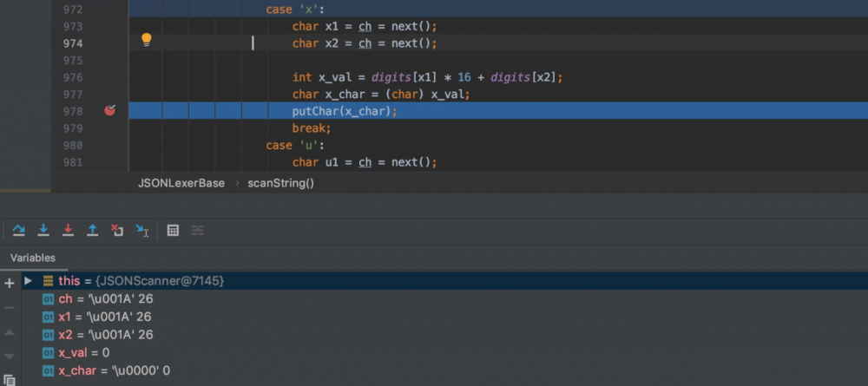Image resolution: width=868 pixels, height=386 pixels.
Task: Click 'char u1 = ch = next();' line
Action: 365,162
